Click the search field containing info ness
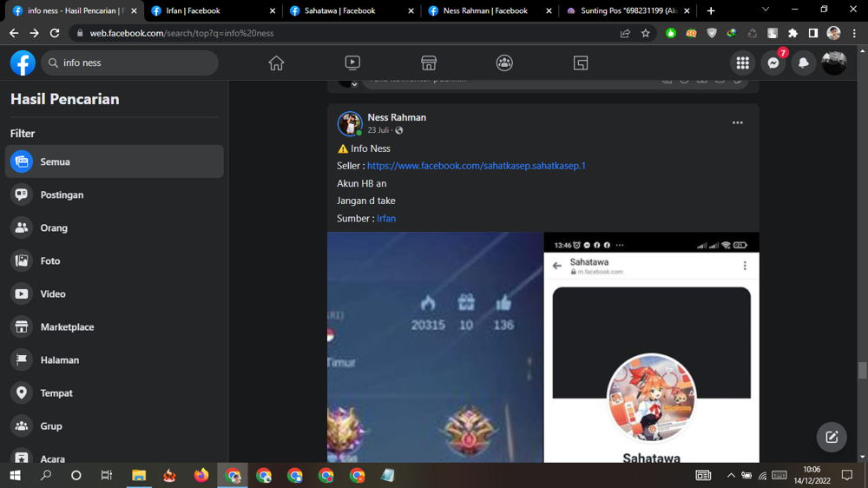 130,63
